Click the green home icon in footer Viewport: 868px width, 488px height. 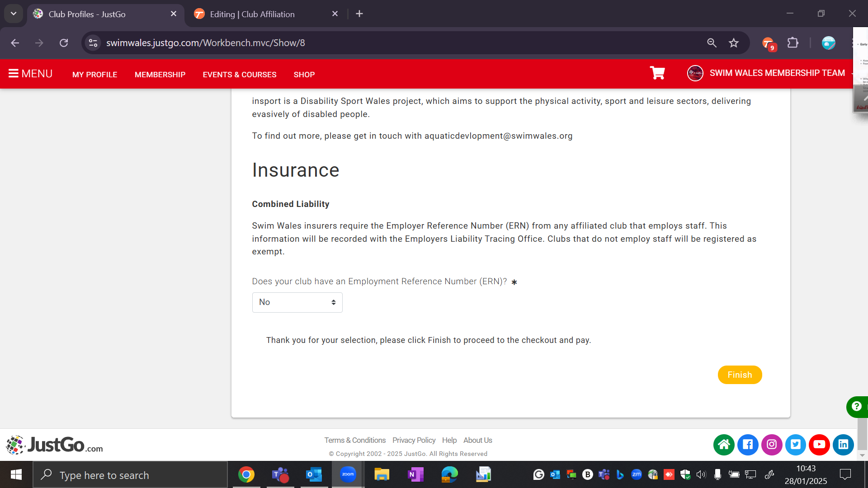[x=724, y=445]
